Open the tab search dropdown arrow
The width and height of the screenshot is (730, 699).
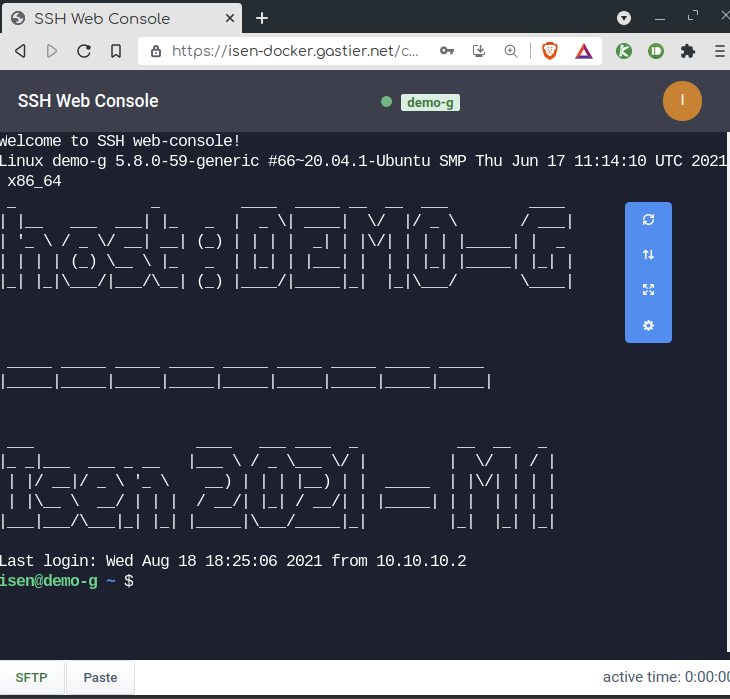[x=624, y=18]
